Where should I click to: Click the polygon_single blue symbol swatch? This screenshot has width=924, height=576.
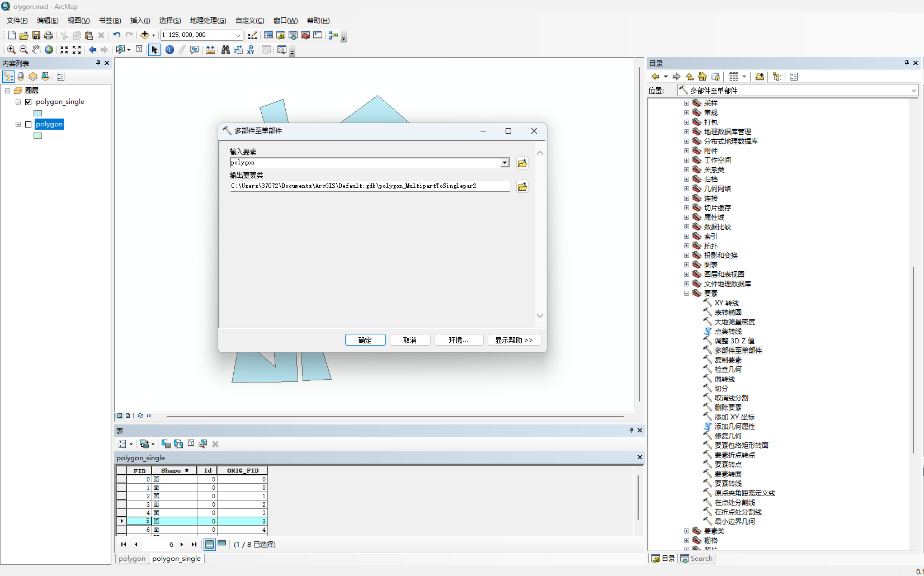pos(38,113)
